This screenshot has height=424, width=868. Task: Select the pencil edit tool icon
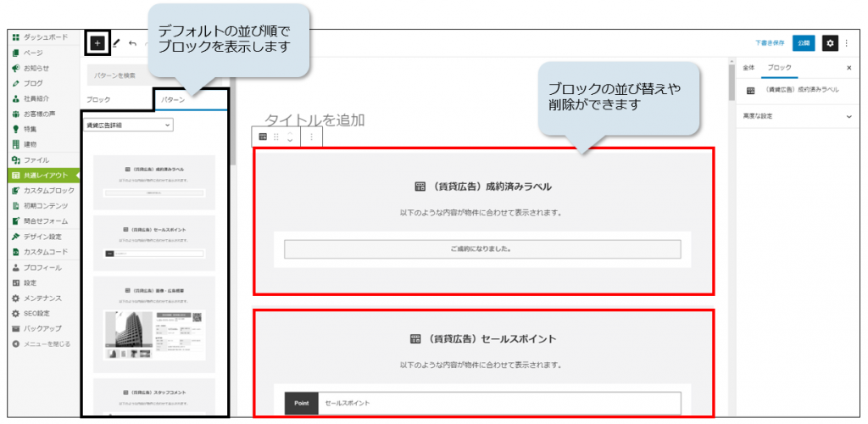117,42
